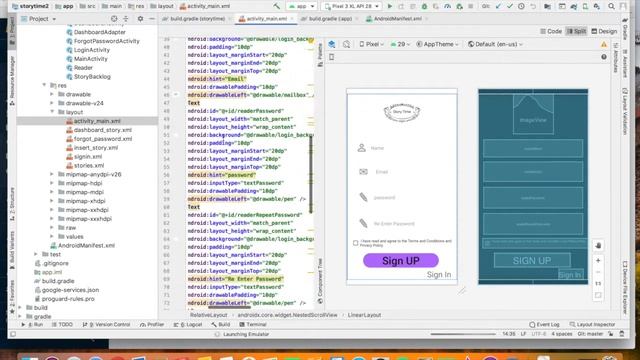Open the Pixel 3 XL API 28 device dropdown
Image resolution: width=640 pixels, height=360 pixels.
[351, 6]
